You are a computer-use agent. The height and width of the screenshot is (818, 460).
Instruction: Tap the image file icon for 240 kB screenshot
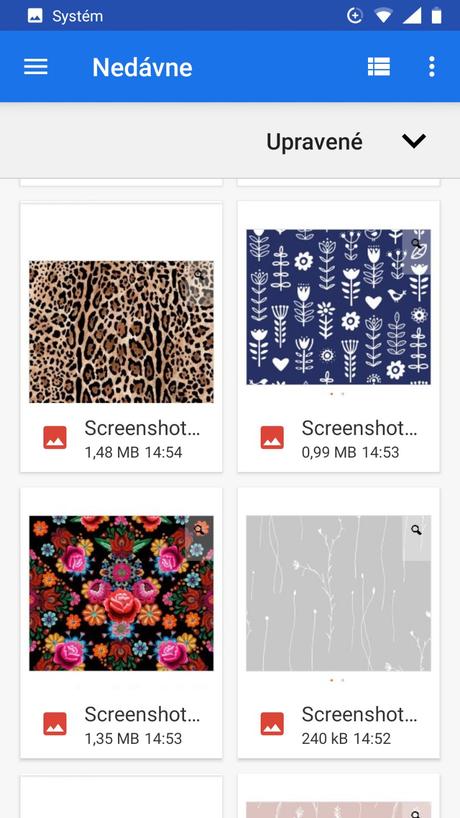point(272,724)
